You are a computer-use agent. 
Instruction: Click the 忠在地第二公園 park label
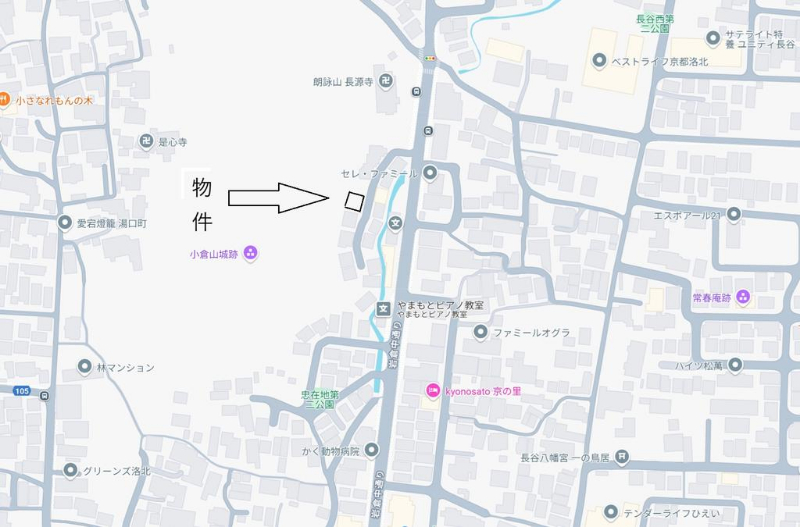[320, 399]
